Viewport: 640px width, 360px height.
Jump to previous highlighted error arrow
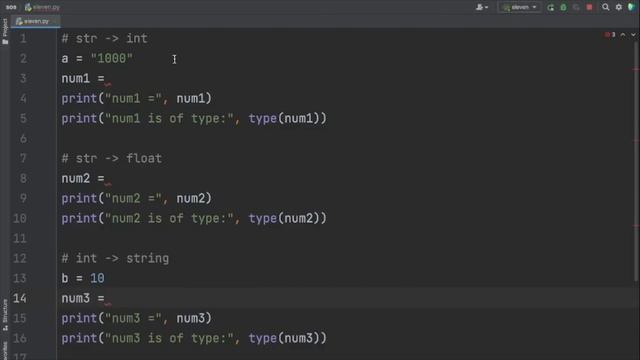point(623,35)
